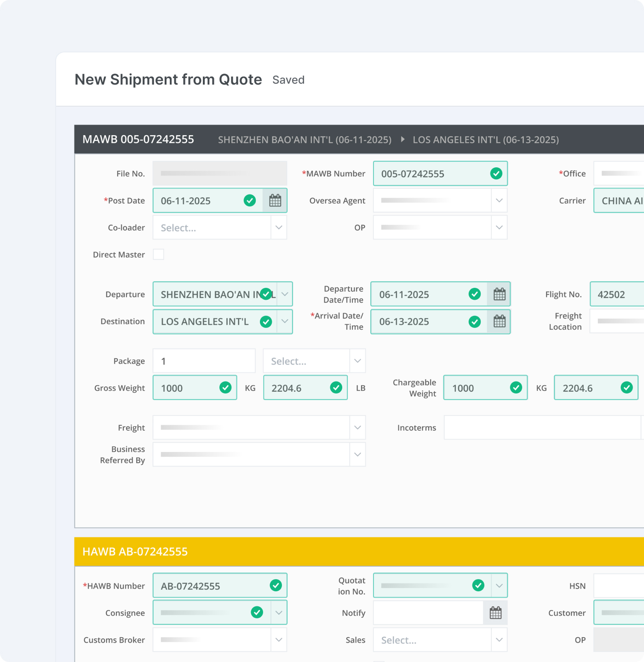This screenshot has height=662, width=644.
Task: Open the Co-loader dropdown
Action: [279, 227]
